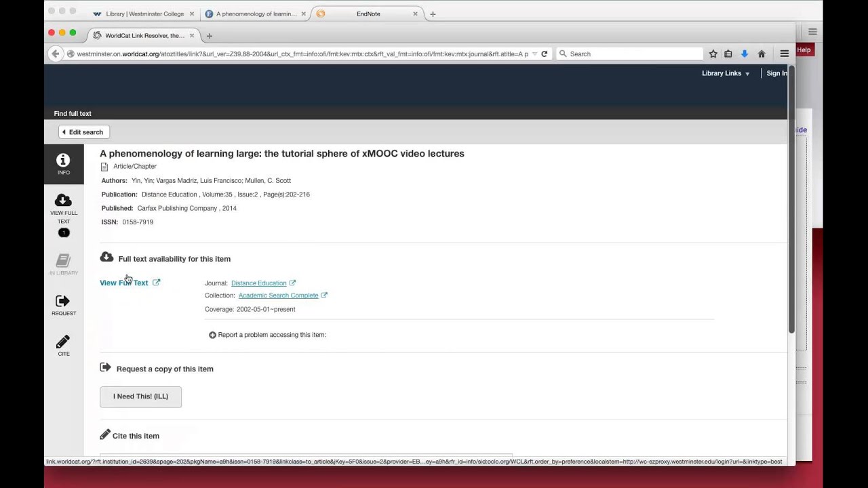Open a new tab in the back browser window
Viewport: 868px width, 488px height.
tap(433, 14)
